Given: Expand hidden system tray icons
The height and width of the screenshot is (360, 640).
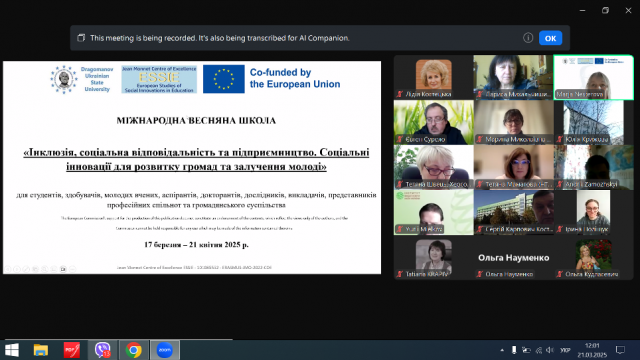Looking at the screenshot, I should pyautogui.click(x=502, y=350).
